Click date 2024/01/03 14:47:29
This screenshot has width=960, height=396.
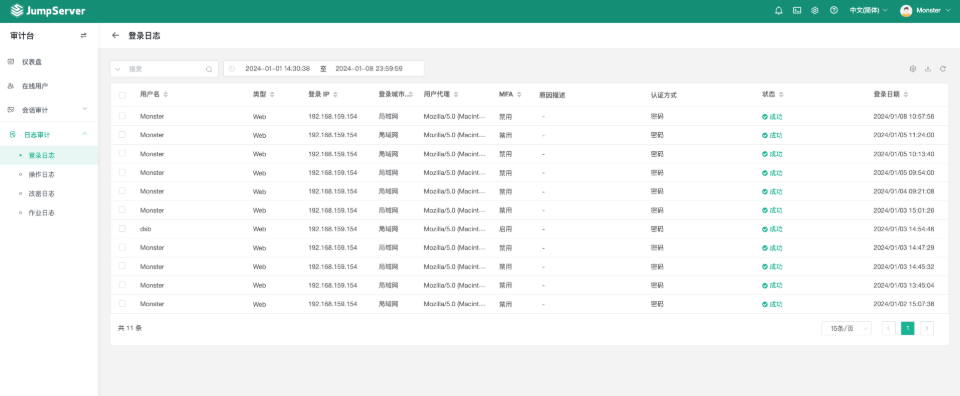904,248
